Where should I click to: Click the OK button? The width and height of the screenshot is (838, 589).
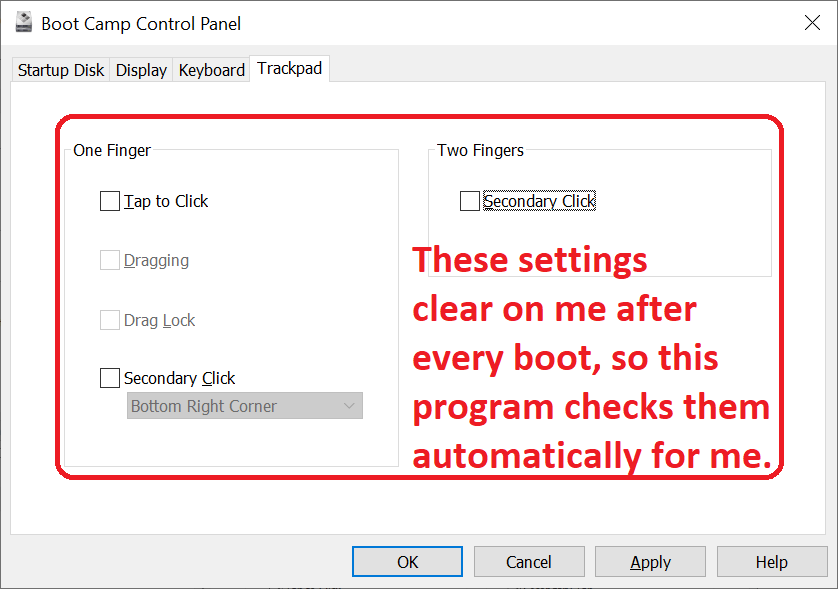[407, 562]
